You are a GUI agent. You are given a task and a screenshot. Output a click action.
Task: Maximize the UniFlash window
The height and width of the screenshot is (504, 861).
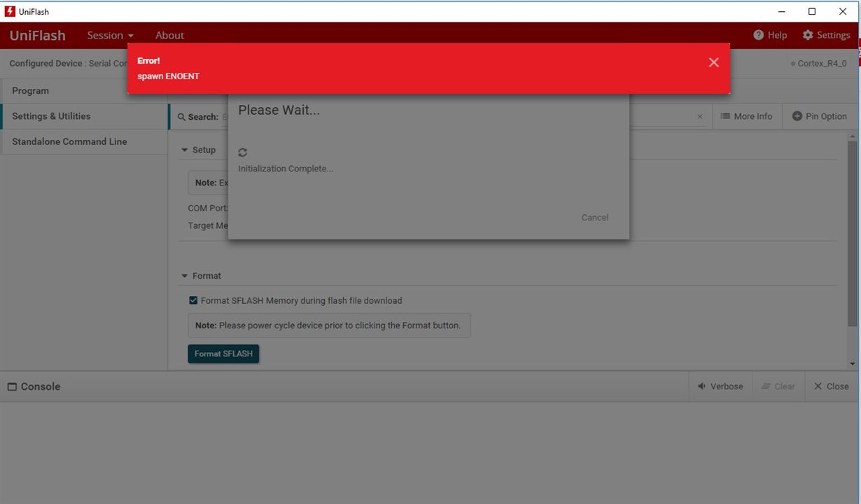812,11
